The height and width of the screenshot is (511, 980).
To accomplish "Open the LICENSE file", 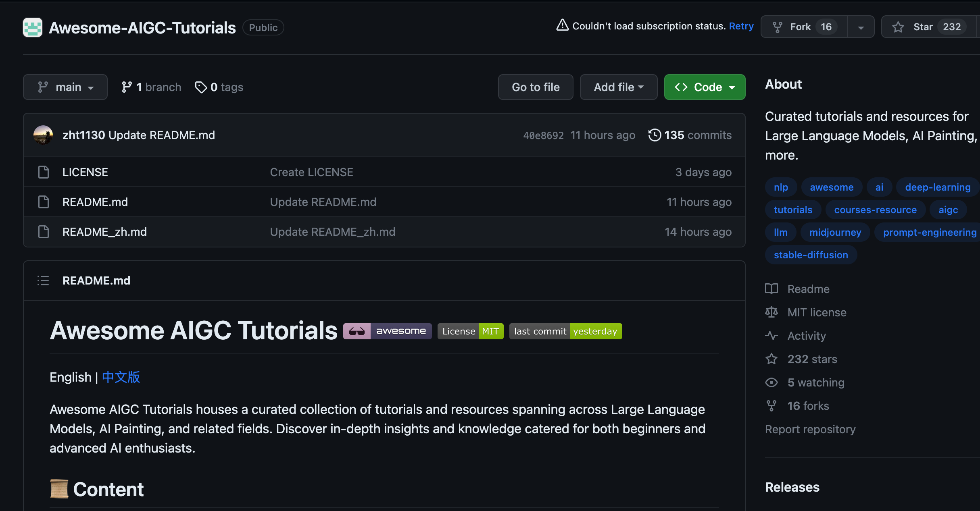I will pyautogui.click(x=85, y=172).
